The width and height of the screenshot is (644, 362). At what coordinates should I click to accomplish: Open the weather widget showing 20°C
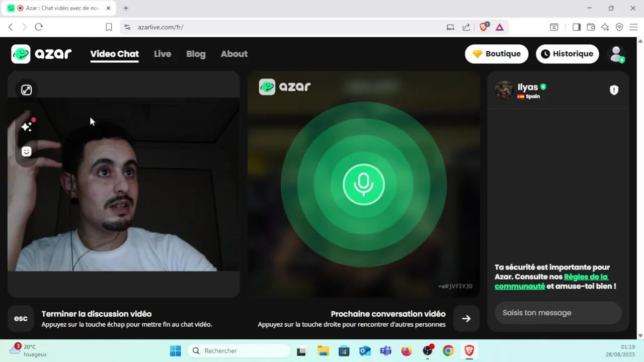click(x=29, y=350)
